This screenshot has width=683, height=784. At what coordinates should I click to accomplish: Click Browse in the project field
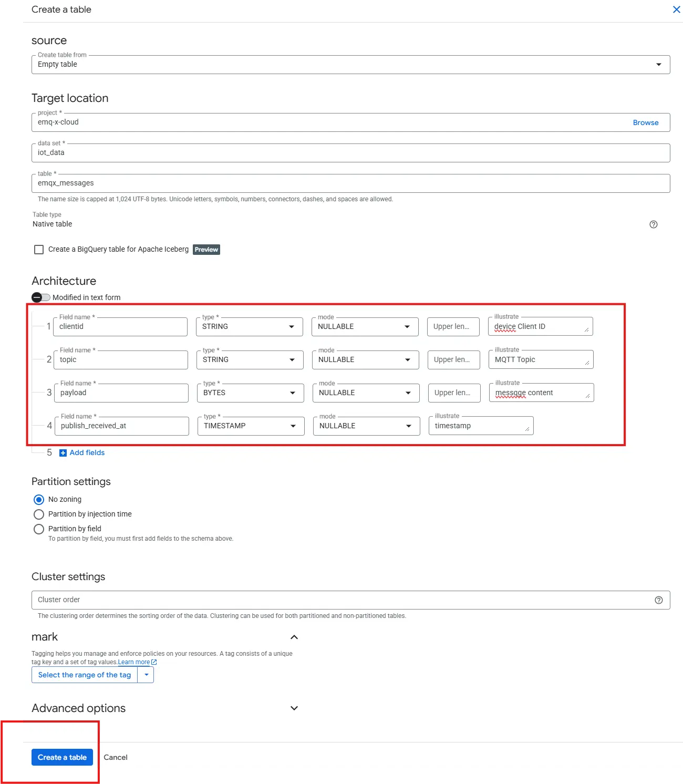click(645, 122)
